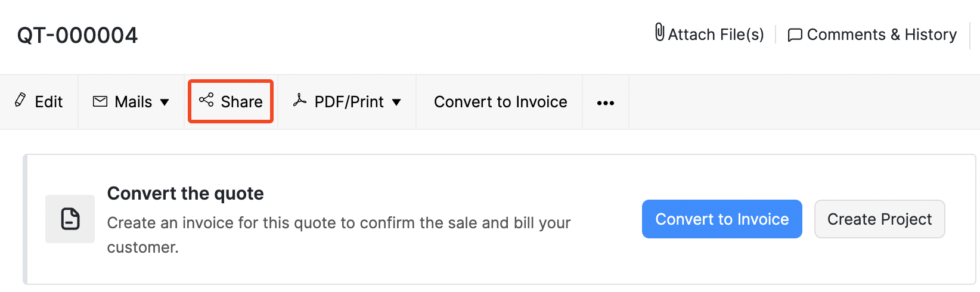Select the Edit label in the toolbar

pyautogui.click(x=49, y=102)
